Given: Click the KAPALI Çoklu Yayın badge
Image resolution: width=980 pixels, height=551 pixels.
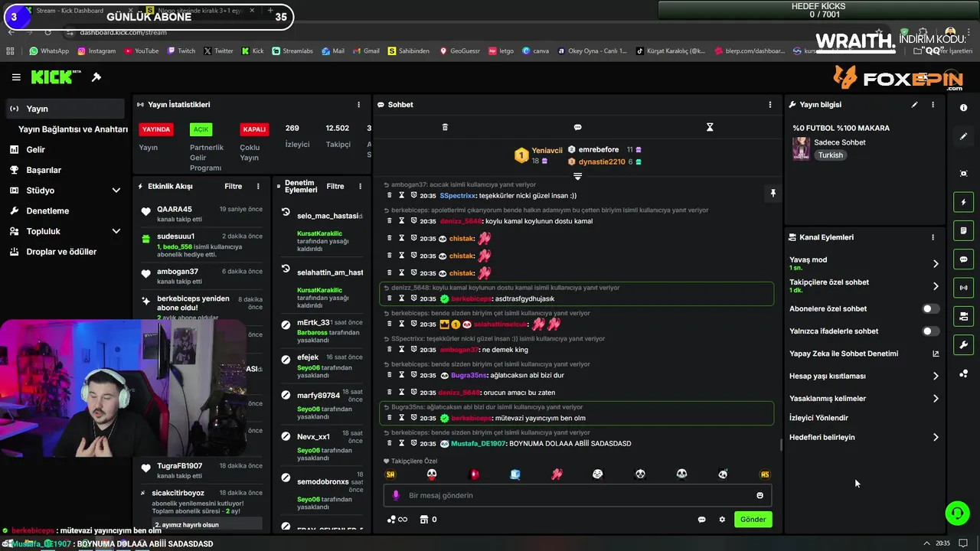Looking at the screenshot, I should click(x=254, y=129).
